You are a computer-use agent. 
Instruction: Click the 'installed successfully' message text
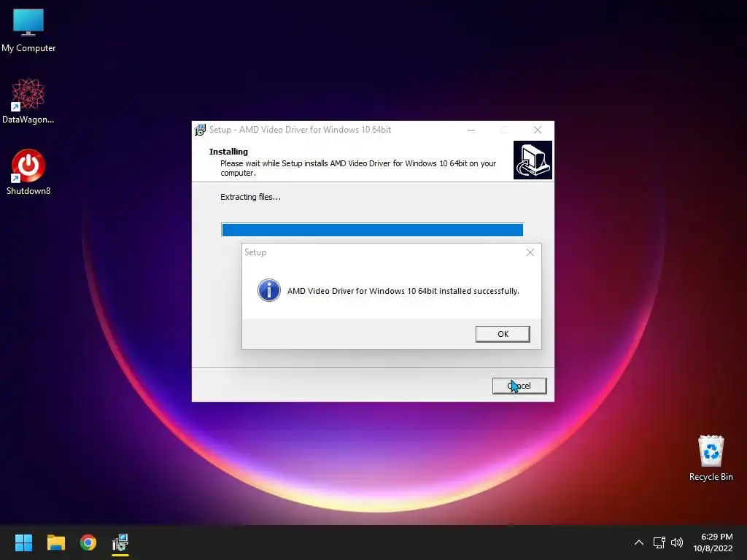pyautogui.click(x=403, y=291)
